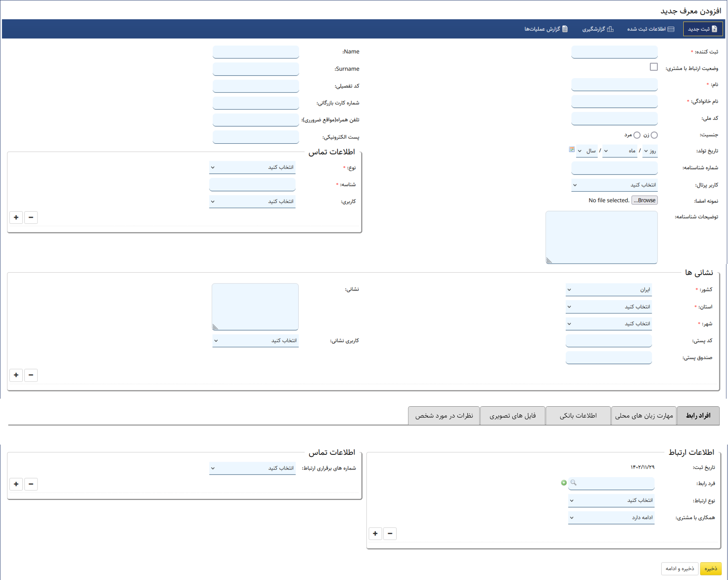Viewport: 728px width, 580px height.
Task: Add a row in اطلاعات ارتباط section
Action: pyautogui.click(x=375, y=533)
